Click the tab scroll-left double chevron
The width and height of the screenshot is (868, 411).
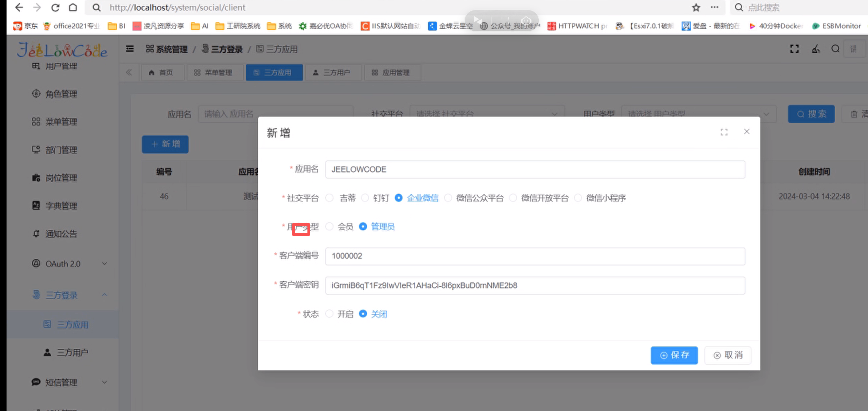129,73
